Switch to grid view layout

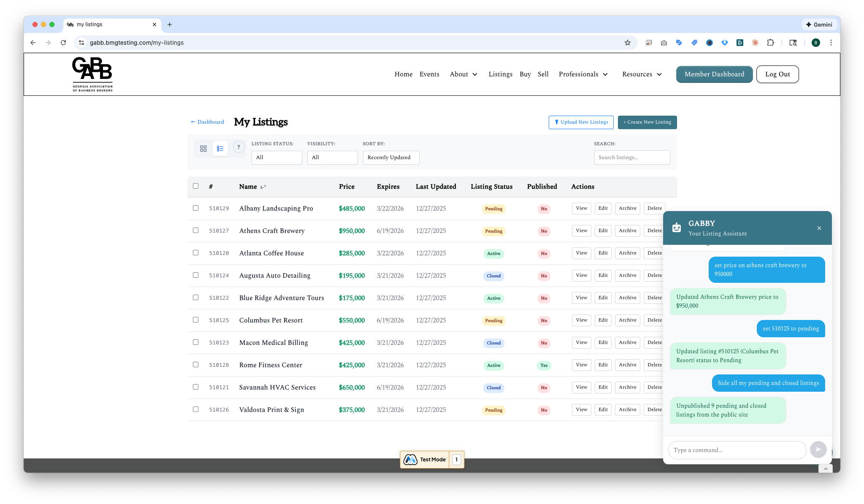point(203,149)
